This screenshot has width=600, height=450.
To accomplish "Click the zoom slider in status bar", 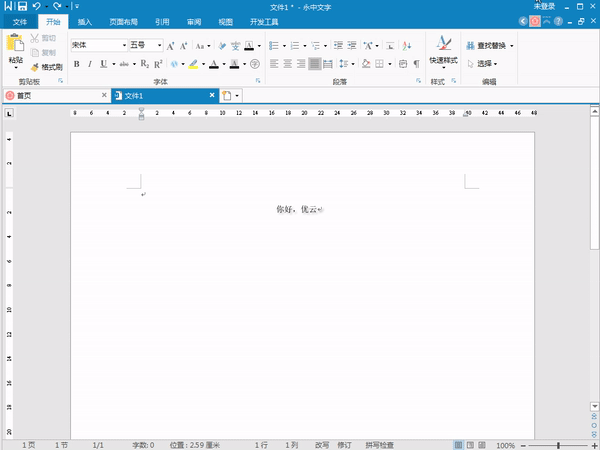I will pyautogui.click(x=555, y=445).
